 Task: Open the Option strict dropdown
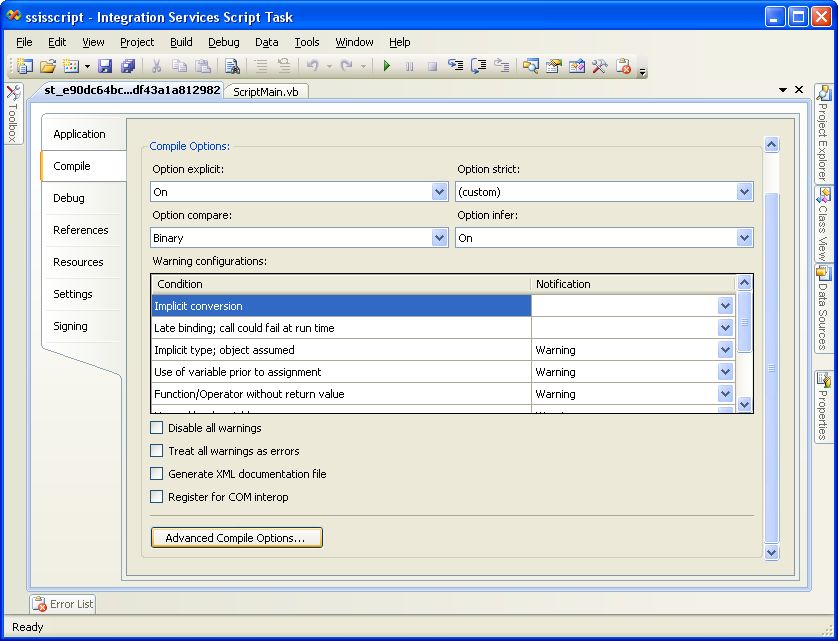tap(743, 192)
